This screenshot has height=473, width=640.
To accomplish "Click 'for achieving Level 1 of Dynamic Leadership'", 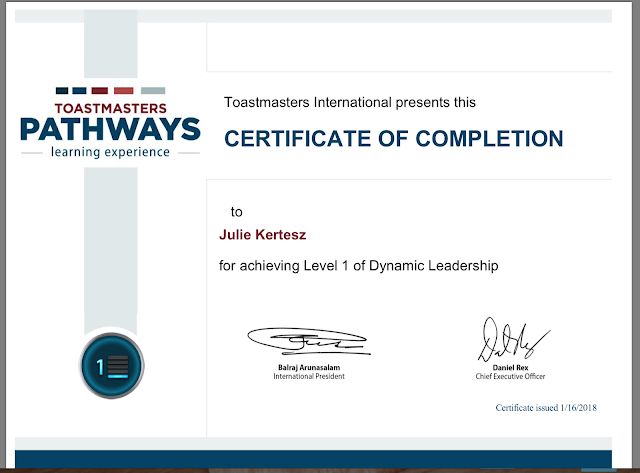I will (x=358, y=266).
